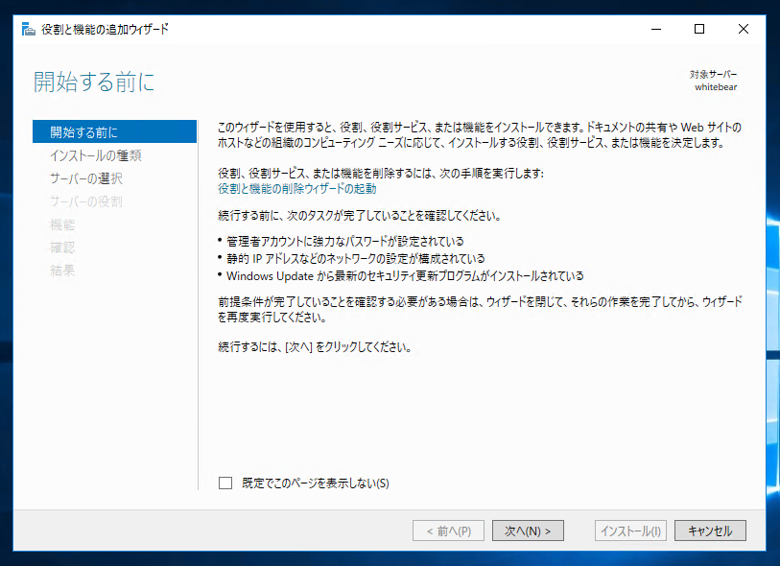Open サーバーの選択 step
Image resolution: width=780 pixels, height=566 pixels.
click(x=86, y=178)
